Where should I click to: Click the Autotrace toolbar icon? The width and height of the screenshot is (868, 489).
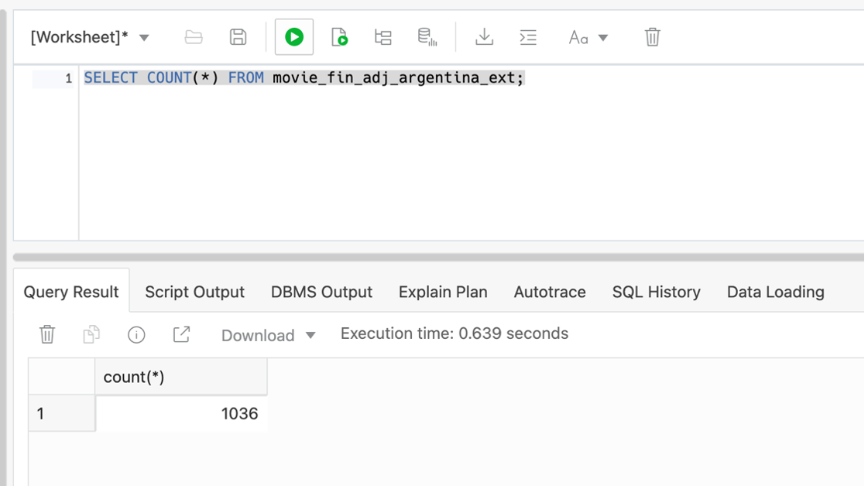[x=427, y=37]
